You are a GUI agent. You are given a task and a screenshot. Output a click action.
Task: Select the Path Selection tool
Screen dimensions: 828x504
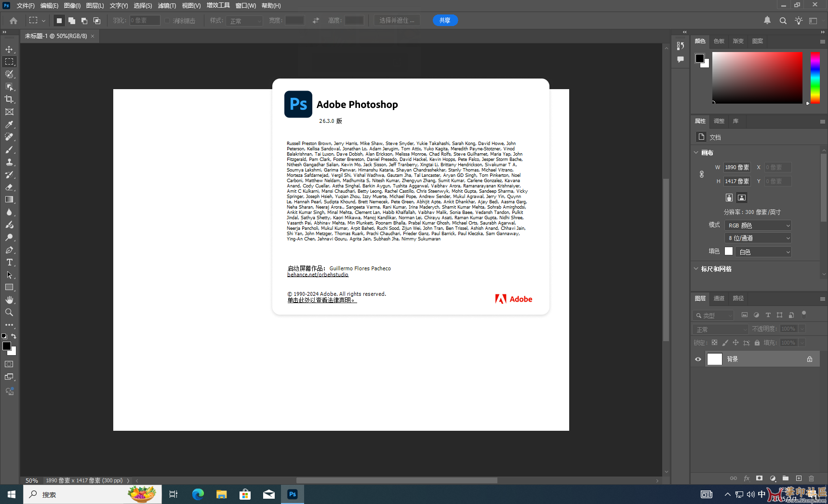(9, 275)
